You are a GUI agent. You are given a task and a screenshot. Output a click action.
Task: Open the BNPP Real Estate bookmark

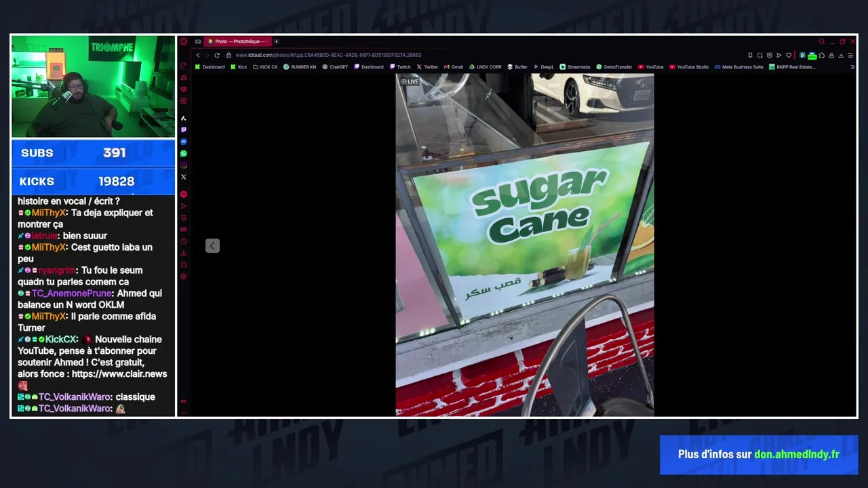pos(793,67)
